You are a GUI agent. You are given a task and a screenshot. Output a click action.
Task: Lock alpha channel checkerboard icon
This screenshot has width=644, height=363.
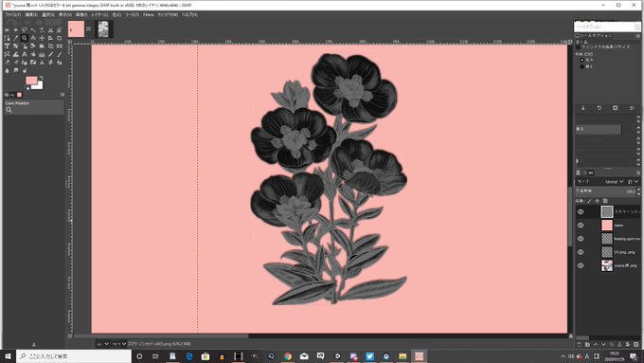[x=605, y=201]
